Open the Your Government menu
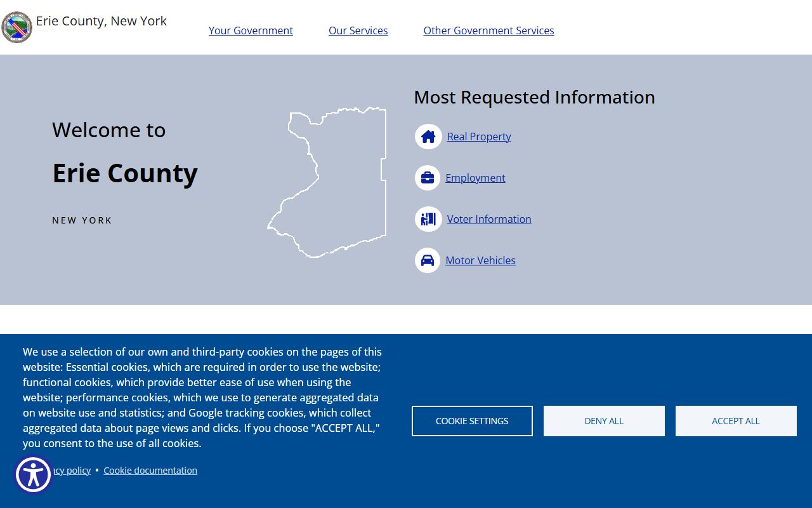812x508 pixels. (251, 30)
